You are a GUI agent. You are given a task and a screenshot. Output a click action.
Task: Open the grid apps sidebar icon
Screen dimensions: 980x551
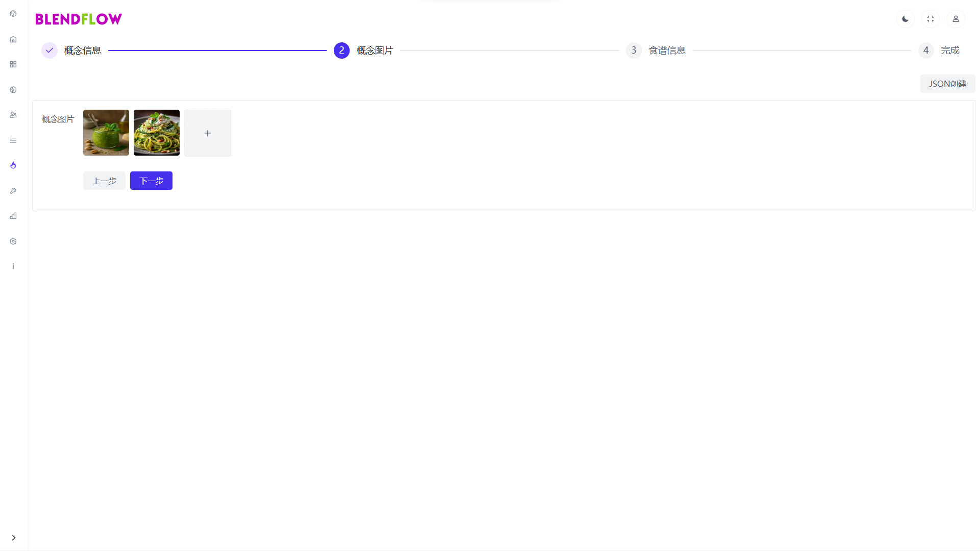(x=13, y=64)
